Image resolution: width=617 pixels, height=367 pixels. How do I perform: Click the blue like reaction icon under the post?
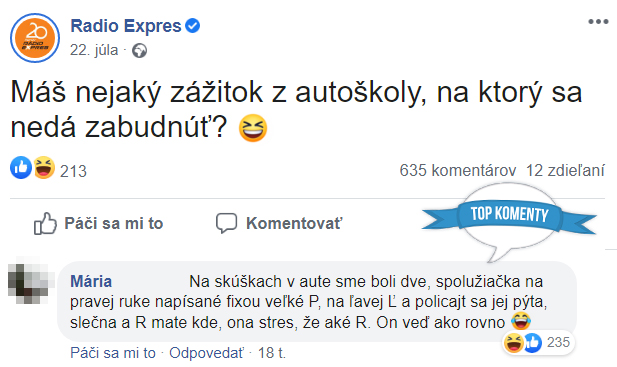click(x=21, y=168)
